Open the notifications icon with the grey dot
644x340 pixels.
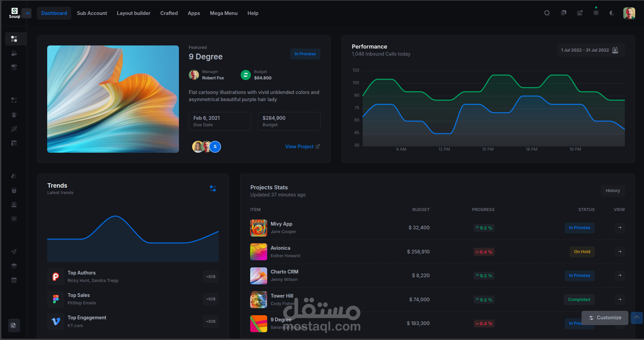pos(580,13)
